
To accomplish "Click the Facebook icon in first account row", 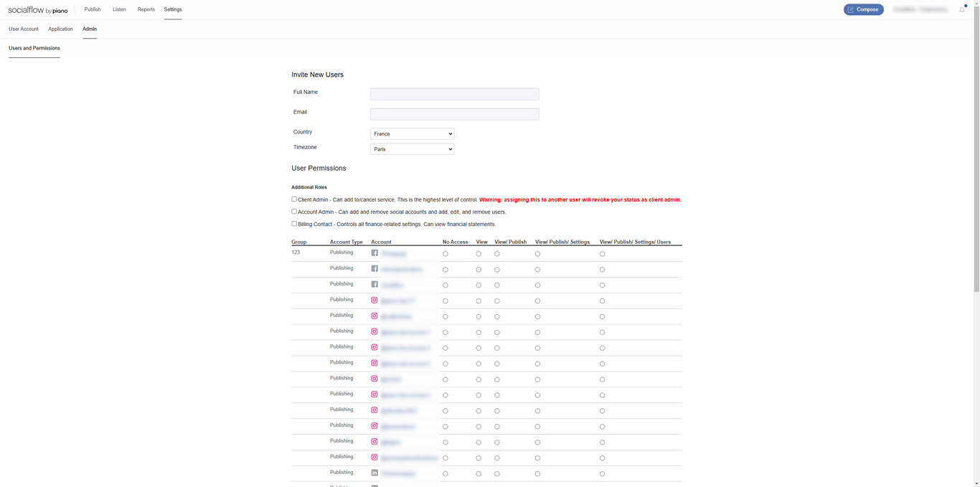I will pos(374,253).
